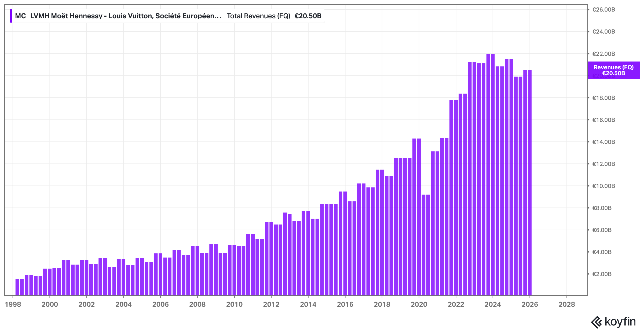
Task: Click the koyfin wordmark text
Action: [x=620, y=321]
